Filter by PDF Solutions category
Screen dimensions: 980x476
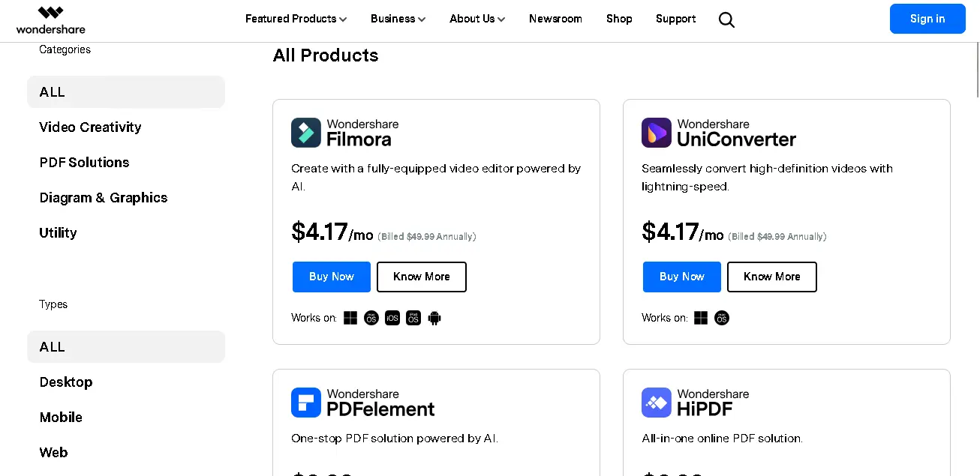tap(84, 163)
